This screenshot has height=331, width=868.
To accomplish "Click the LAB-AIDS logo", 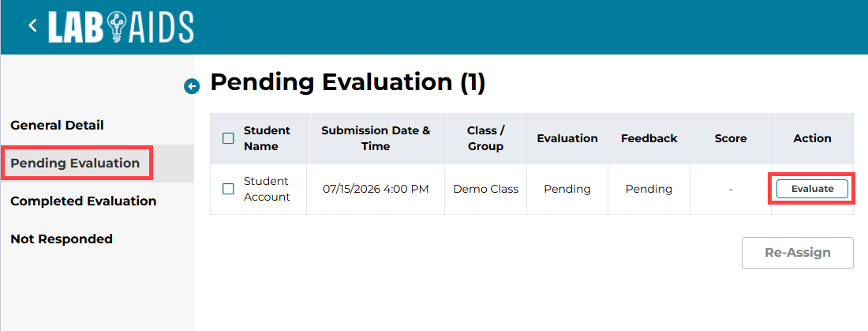I will click(x=121, y=27).
